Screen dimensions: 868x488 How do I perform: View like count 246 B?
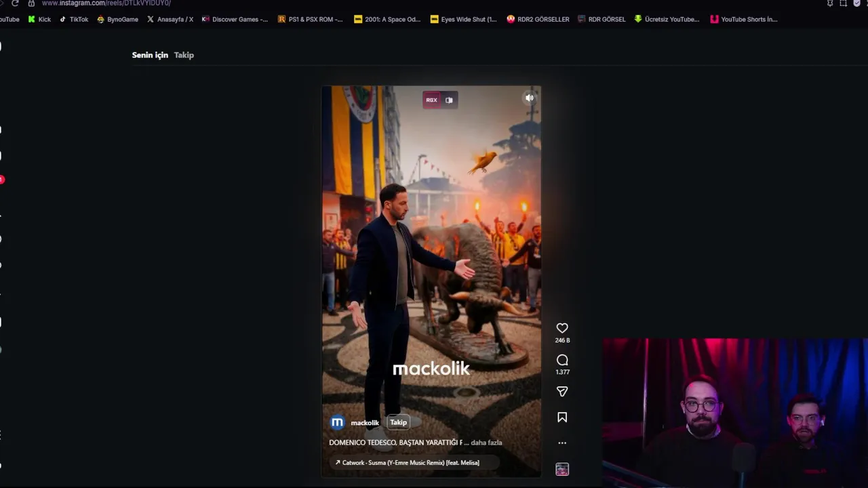562,340
